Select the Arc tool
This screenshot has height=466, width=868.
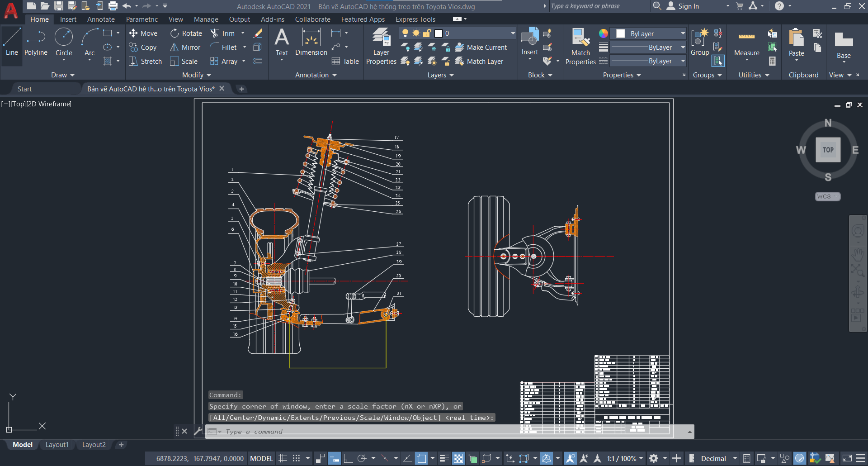pyautogui.click(x=90, y=42)
